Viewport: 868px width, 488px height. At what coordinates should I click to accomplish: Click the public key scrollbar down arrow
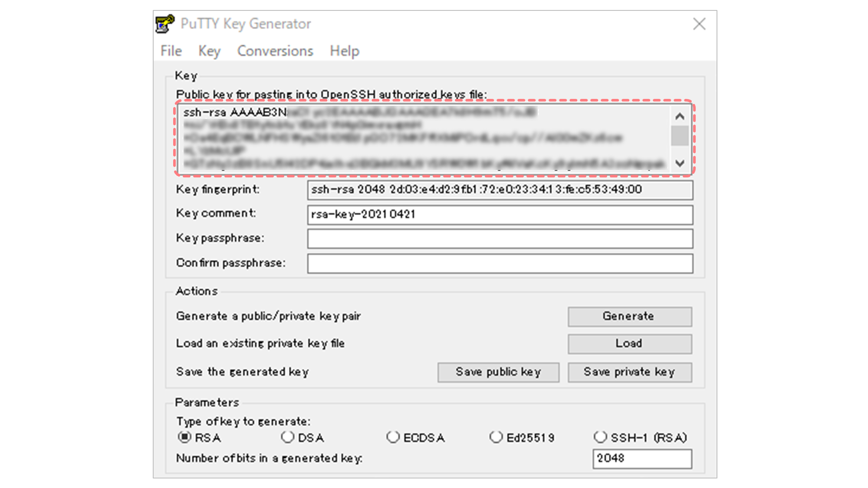tap(680, 164)
